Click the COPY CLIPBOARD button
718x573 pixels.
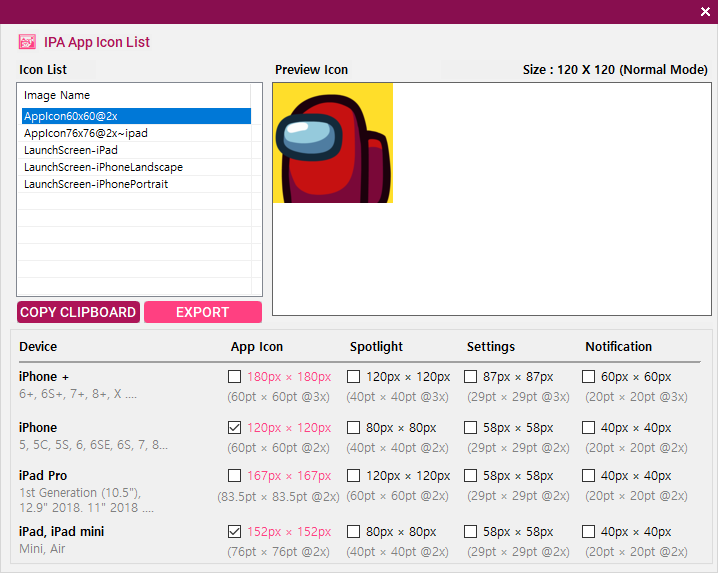(78, 312)
